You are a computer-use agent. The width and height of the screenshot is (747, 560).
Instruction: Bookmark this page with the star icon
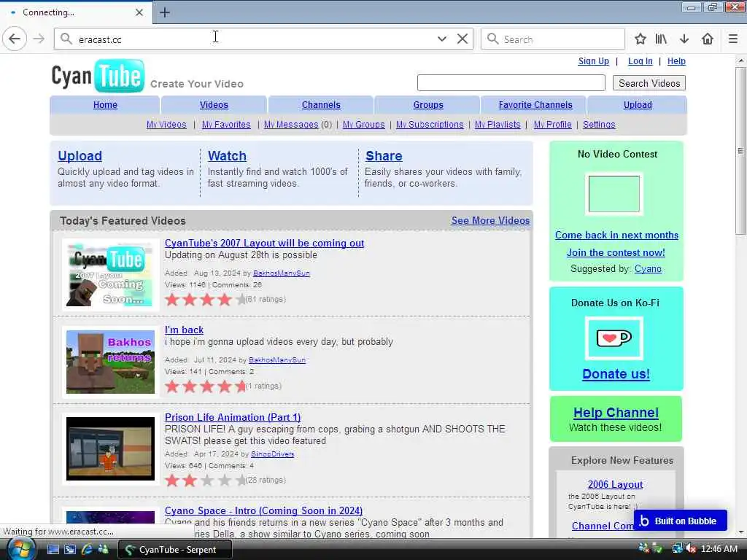point(640,39)
